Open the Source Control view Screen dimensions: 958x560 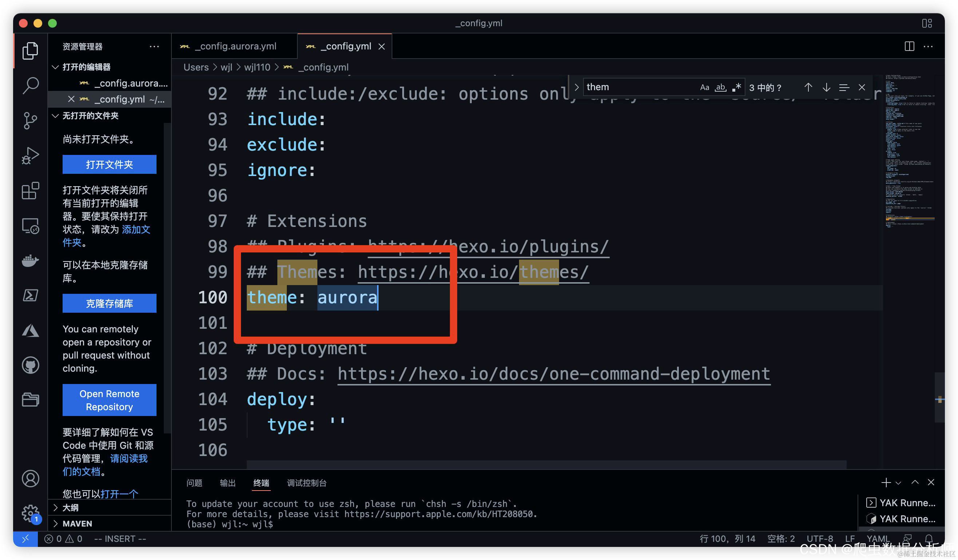click(x=31, y=120)
